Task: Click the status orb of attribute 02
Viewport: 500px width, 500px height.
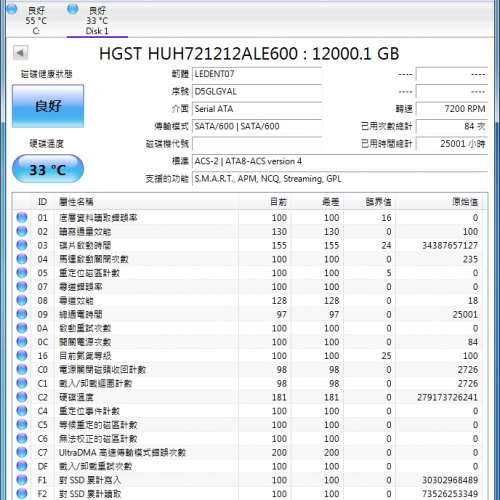Action: tap(22, 231)
